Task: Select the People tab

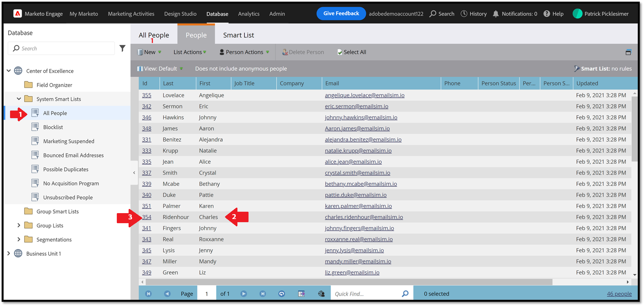Action: click(196, 35)
